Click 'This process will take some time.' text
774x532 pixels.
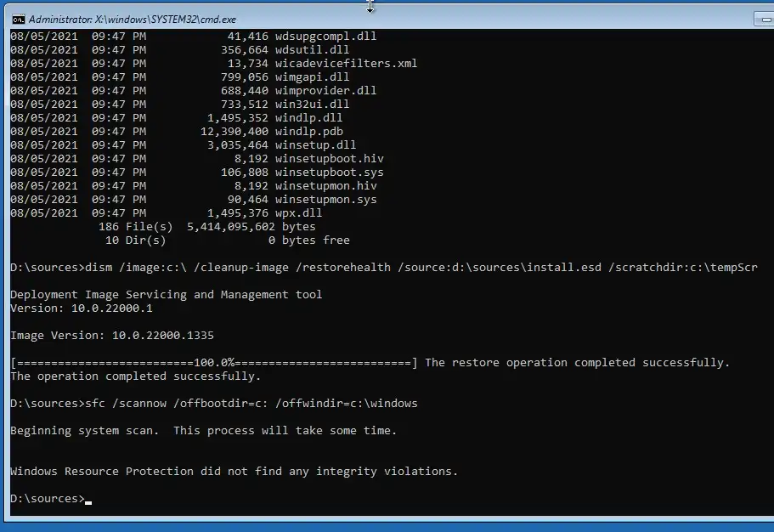[285, 430]
